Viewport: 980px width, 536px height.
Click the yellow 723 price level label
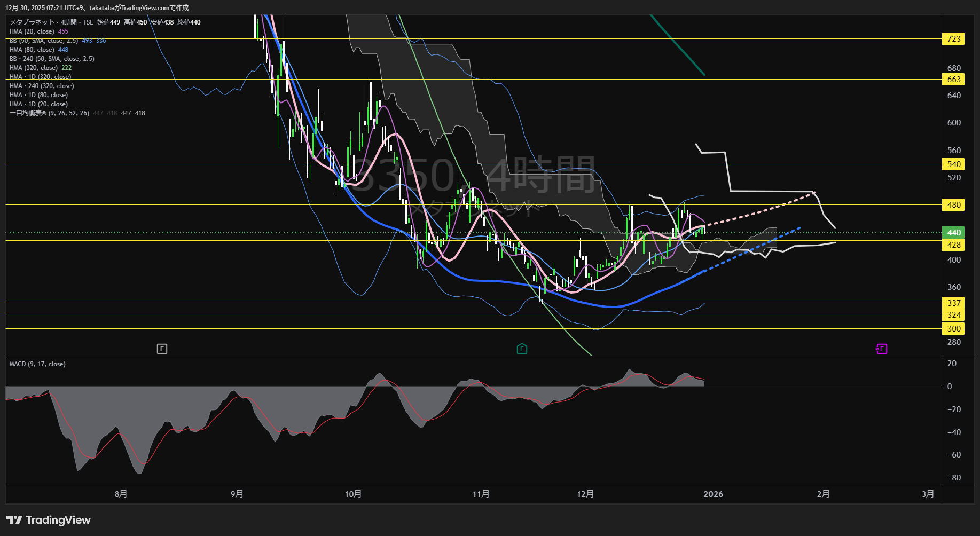(953, 39)
